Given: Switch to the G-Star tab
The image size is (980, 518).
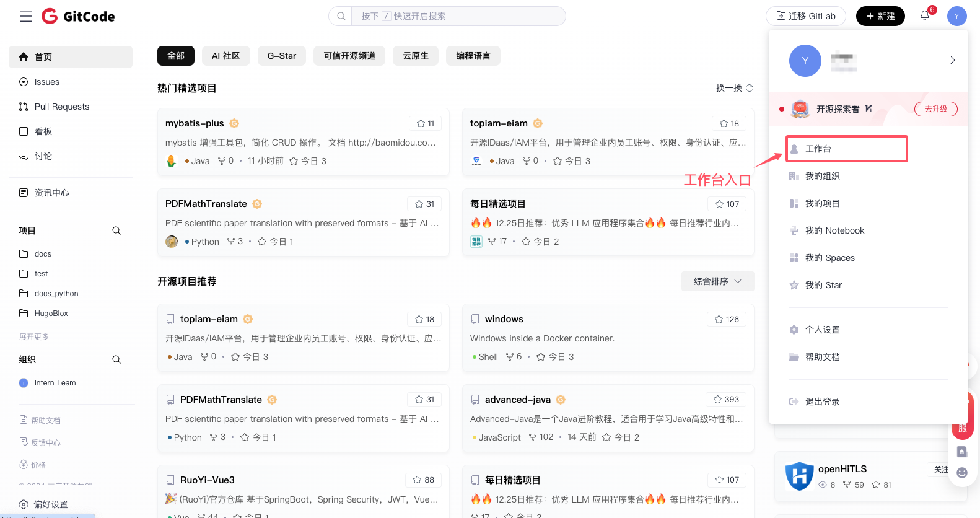Looking at the screenshot, I should [282, 56].
